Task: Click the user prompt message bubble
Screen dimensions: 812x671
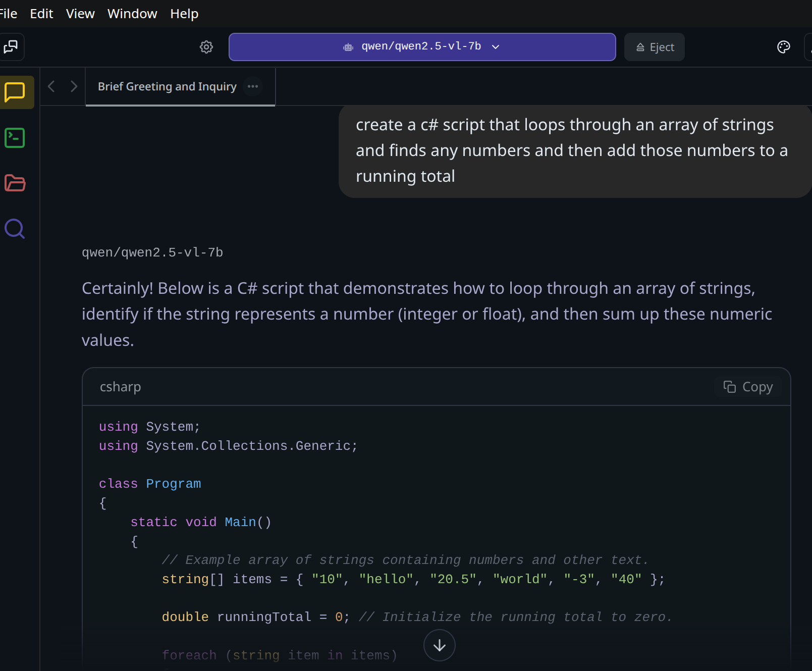Action: 572,150
